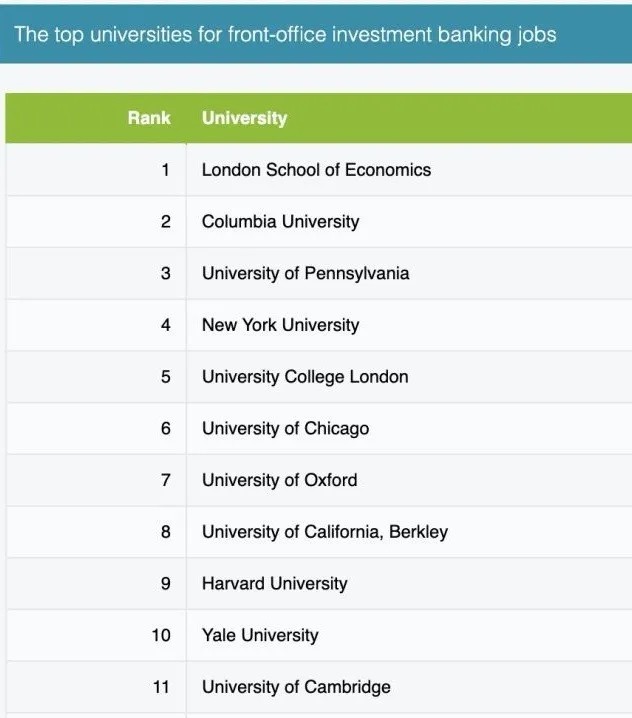The image size is (632, 718).
Task: Click University College London entry
Action: click(x=305, y=377)
